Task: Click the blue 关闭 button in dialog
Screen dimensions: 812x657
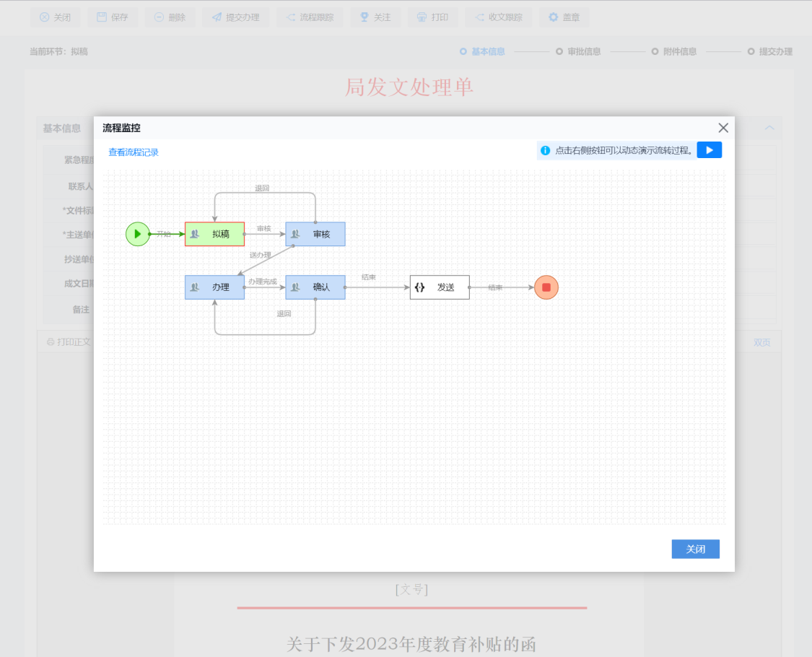Action: coord(695,549)
